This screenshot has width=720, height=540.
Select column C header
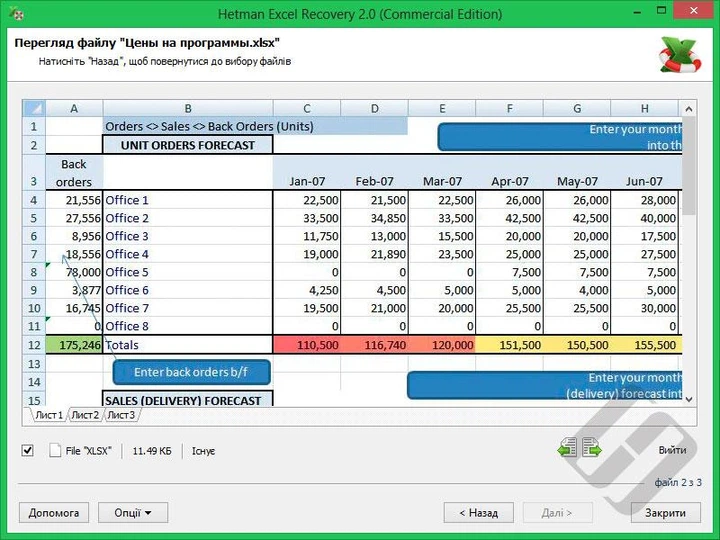307,108
